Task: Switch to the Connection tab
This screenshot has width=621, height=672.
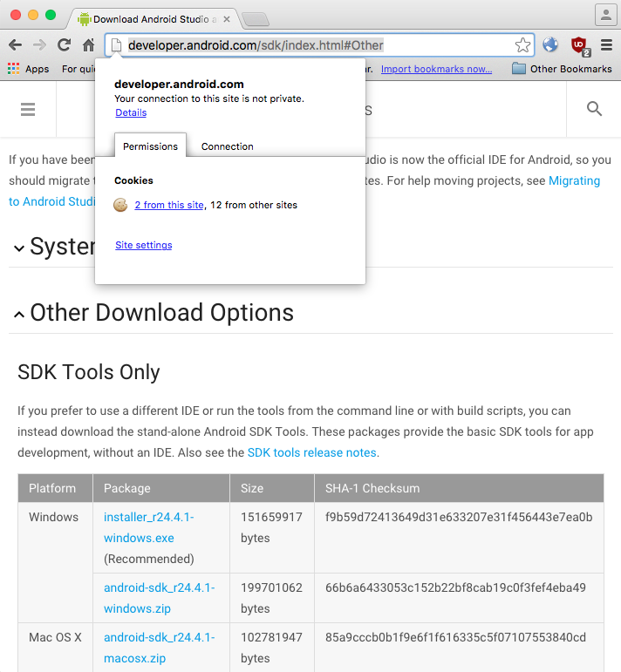Action: point(228,146)
